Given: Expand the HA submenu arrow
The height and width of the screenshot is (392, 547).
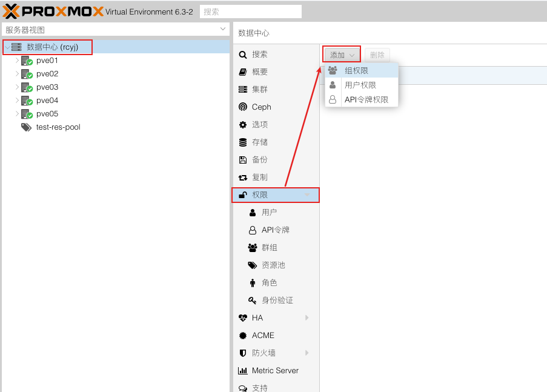Looking at the screenshot, I should (307, 317).
